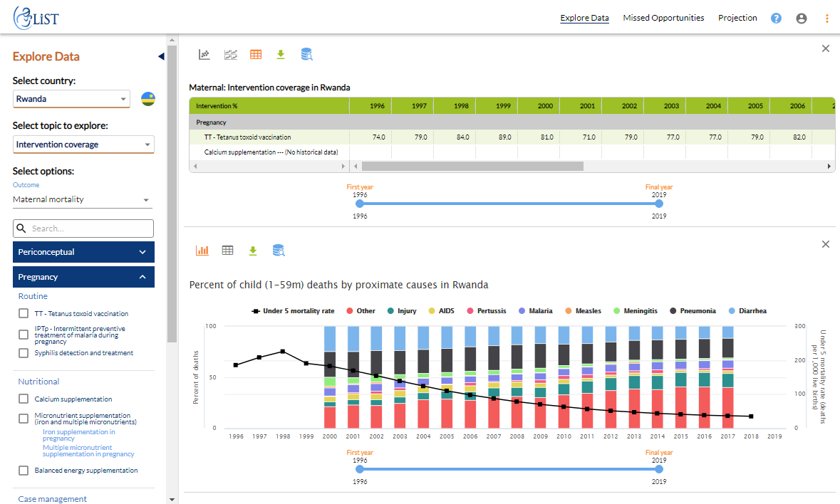
Task: Close the child deaths chart panel
Action: 826,244
